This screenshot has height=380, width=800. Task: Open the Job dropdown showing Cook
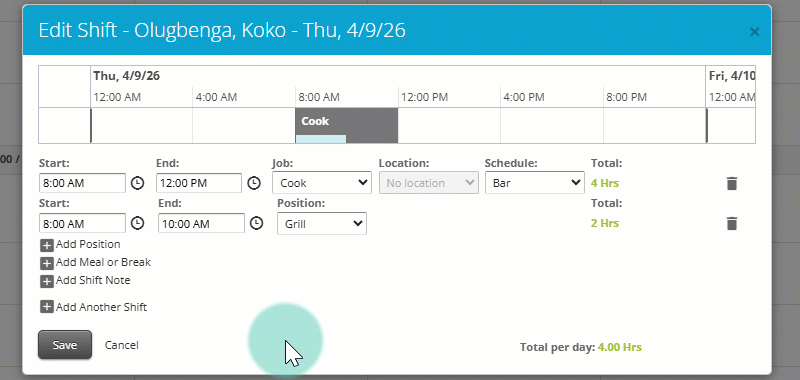(x=322, y=183)
